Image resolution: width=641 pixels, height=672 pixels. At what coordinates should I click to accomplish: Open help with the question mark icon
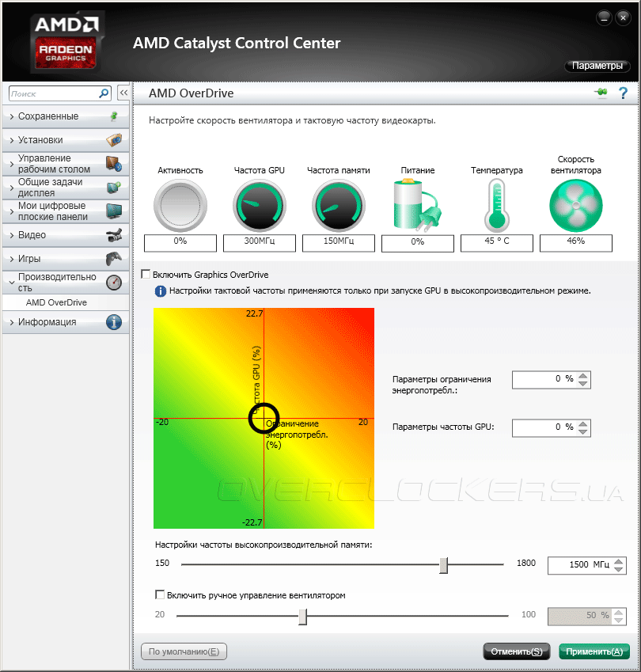click(x=623, y=93)
